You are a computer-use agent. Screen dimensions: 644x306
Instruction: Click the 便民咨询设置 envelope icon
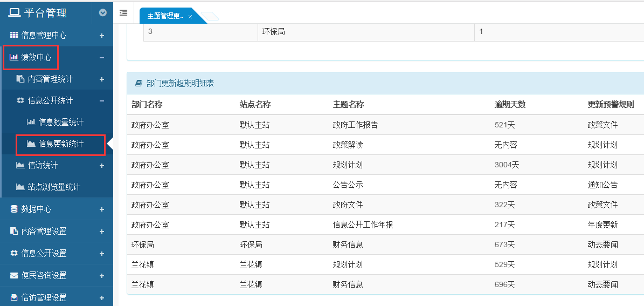[x=14, y=275]
